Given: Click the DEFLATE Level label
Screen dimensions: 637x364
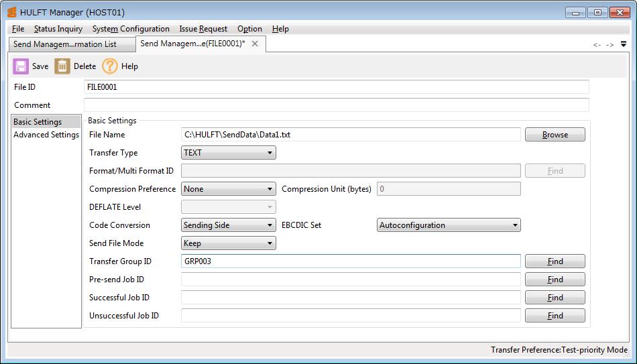Looking at the screenshot, I should [x=115, y=207].
